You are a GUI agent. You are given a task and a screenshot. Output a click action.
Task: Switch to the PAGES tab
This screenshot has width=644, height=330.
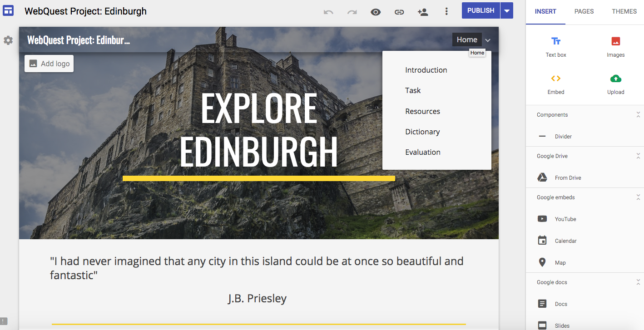point(584,11)
